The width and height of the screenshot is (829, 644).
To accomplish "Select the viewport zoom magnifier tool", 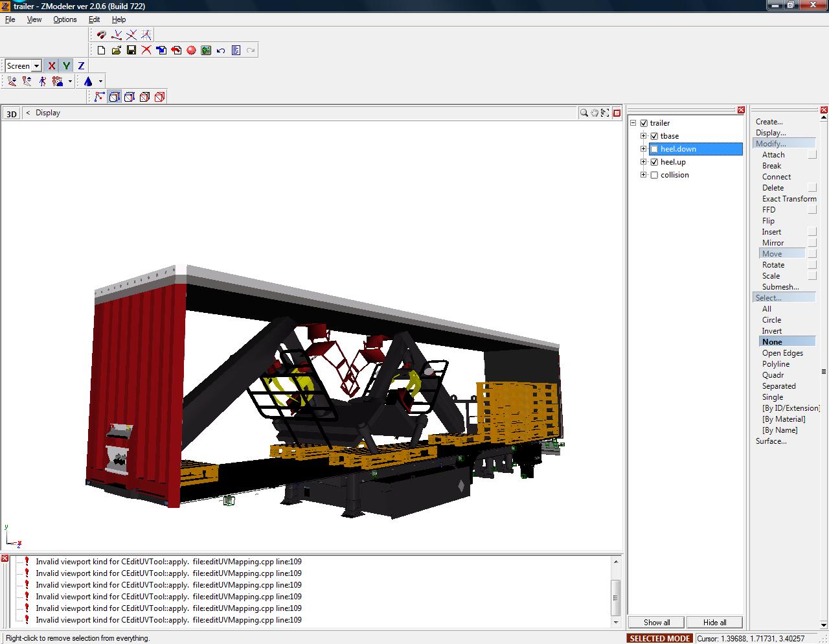I will pos(584,113).
